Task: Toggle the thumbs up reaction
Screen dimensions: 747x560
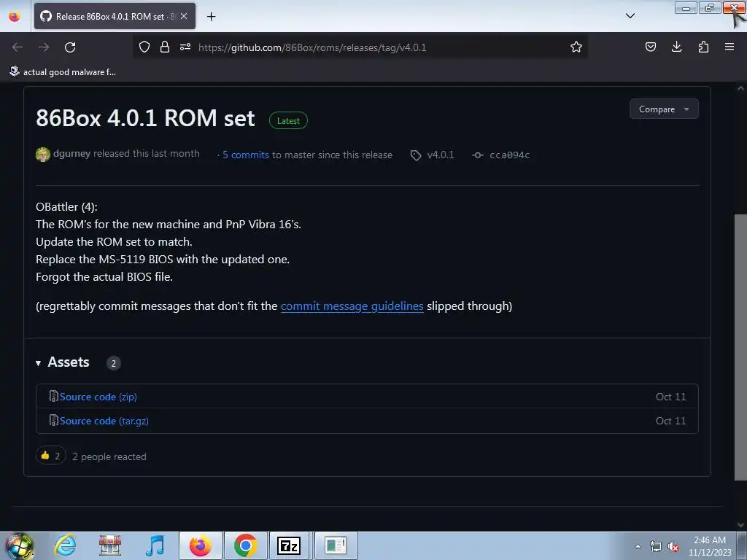Action: (x=50, y=456)
